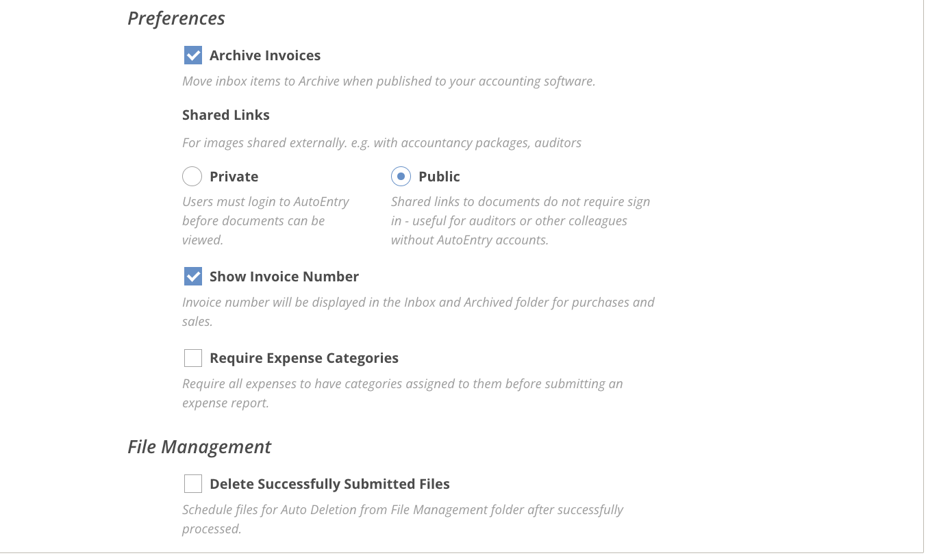926x560 pixels.
Task: Enable the Require Expense Categories checkbox
Action: click(x=193, y=358)
